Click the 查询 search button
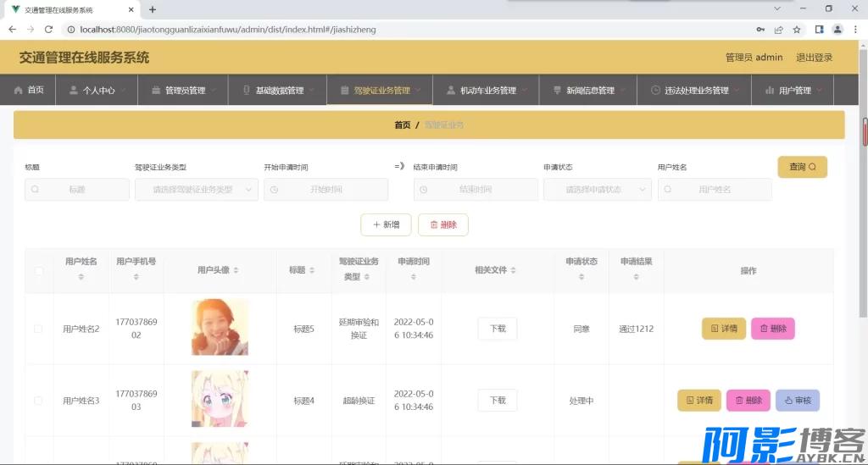Image resolution: width=868 pixels, height=465 pixels. [802, 166]
